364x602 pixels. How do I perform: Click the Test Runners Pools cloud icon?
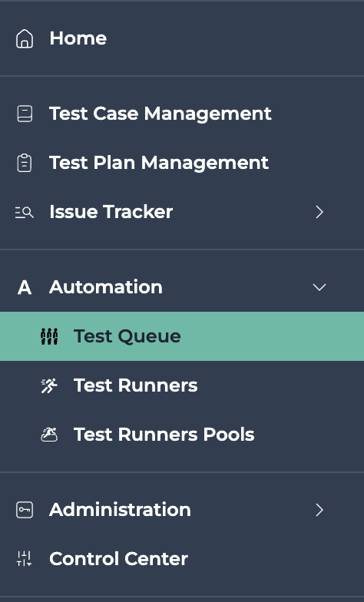pyautogui.click(x=49, y=435)
